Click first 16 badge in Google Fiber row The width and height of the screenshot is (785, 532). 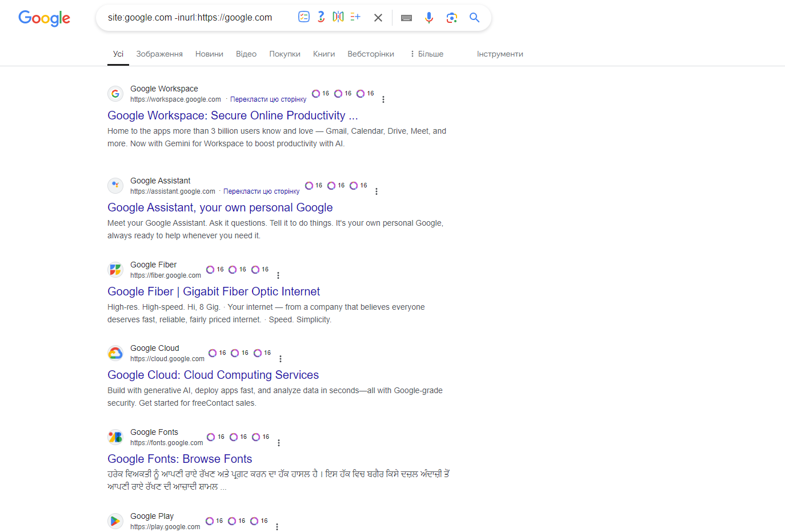[215, 270]
